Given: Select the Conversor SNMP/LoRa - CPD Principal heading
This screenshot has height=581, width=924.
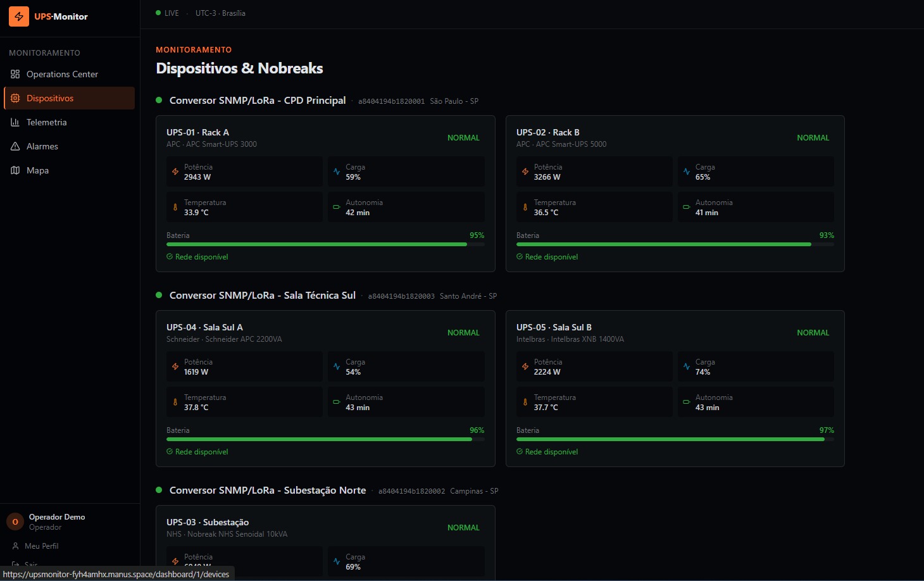Looking at the screenshot, I should coord(258,100).
